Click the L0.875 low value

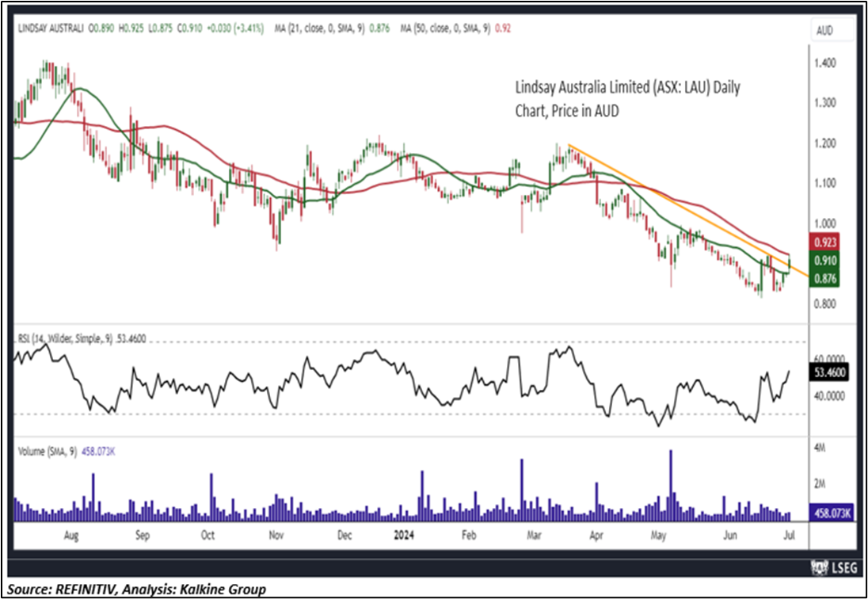161,29
